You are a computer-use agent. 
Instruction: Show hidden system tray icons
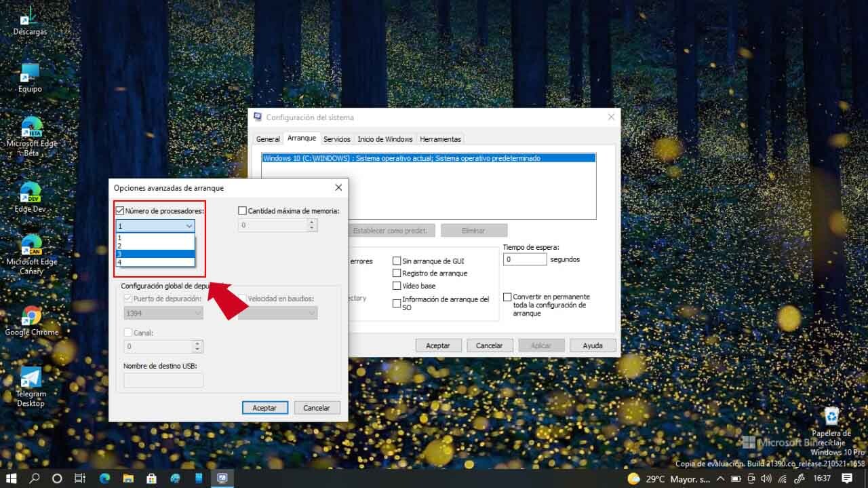pyautogui.click(x=722, y=478)
